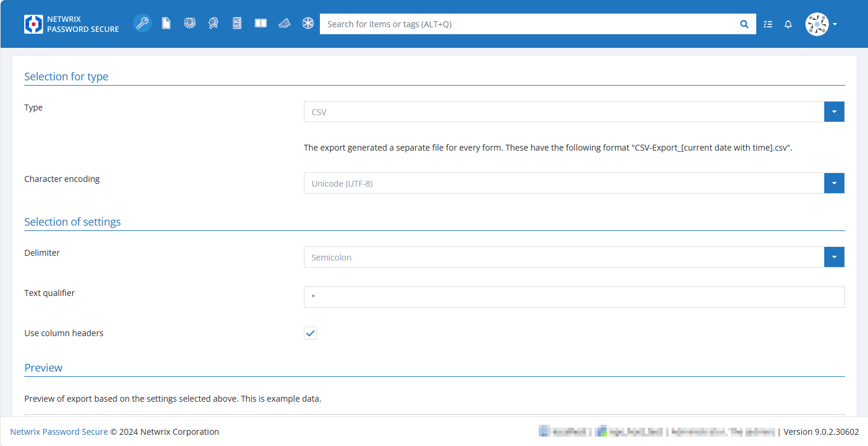Click the CSV type combo box field

pyautogui.click(x=564, y=112)
